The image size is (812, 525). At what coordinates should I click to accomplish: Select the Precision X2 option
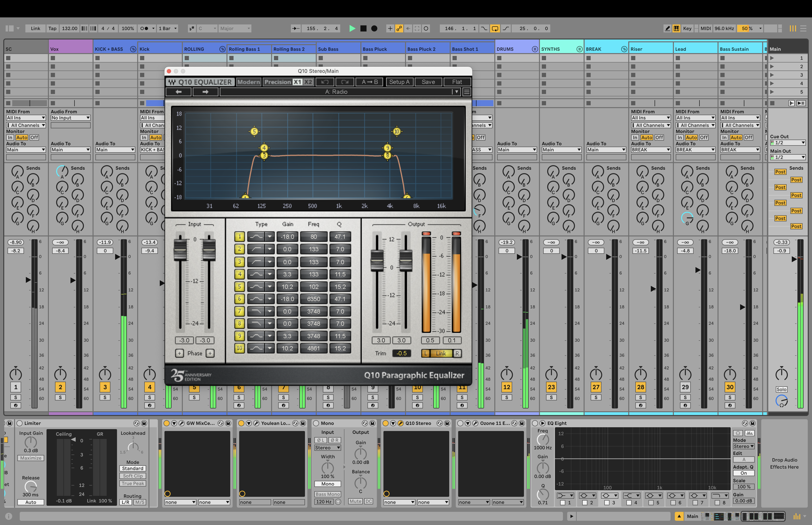(x=308, y=82)
